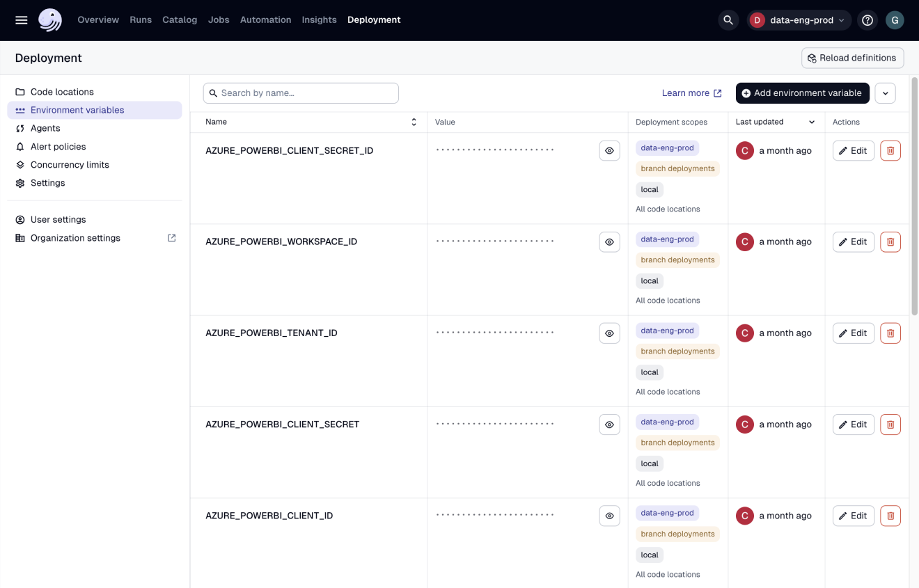Open Concurrency limits in the sidebar
The width and height of the screenshot is (919, 588).
[69, 164]
